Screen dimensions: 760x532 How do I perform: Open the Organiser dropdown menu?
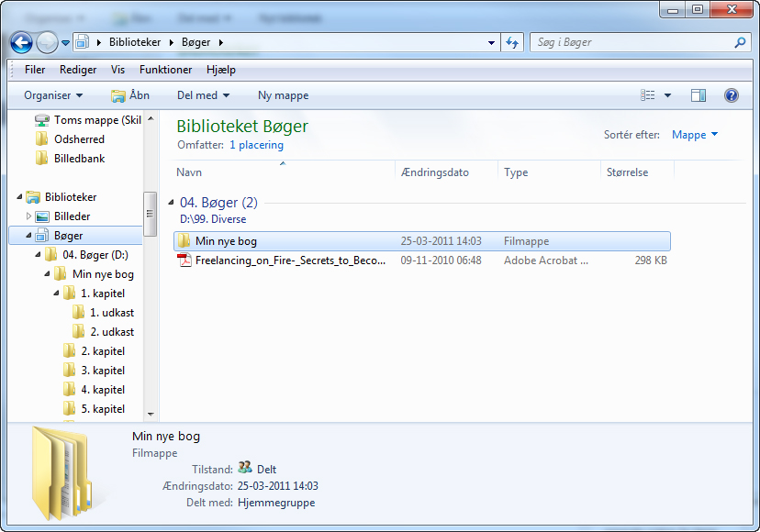pyautogui.click(x=53, y=95)
